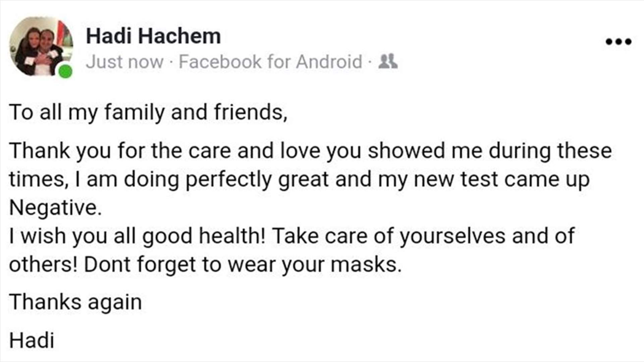644x362 pixels.
Task: Click the line starting "times, I am doing"
Action: tap(299, 180)
